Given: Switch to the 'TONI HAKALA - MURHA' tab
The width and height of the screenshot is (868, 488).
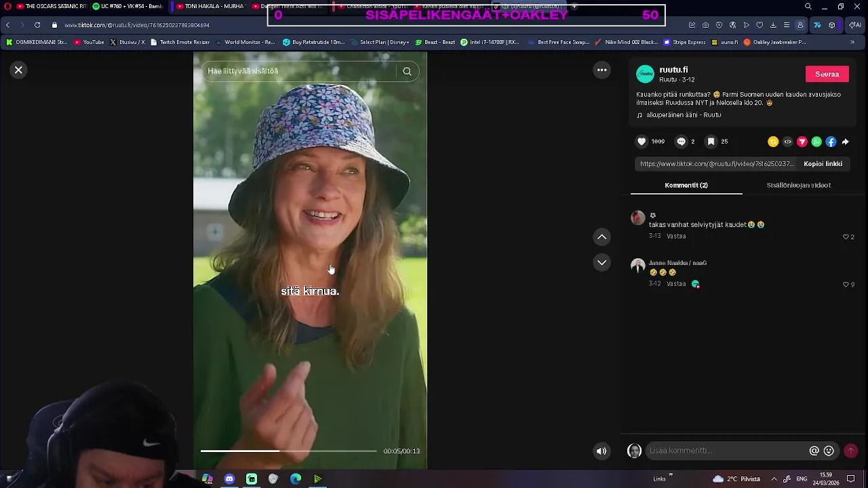Looking at the screenshot, I should (210, 6).
